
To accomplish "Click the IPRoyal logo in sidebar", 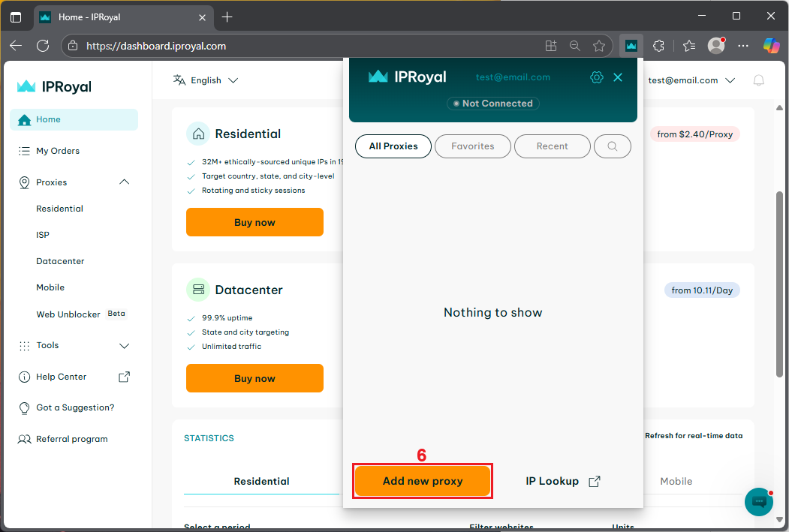I will (x=54, y=86).
